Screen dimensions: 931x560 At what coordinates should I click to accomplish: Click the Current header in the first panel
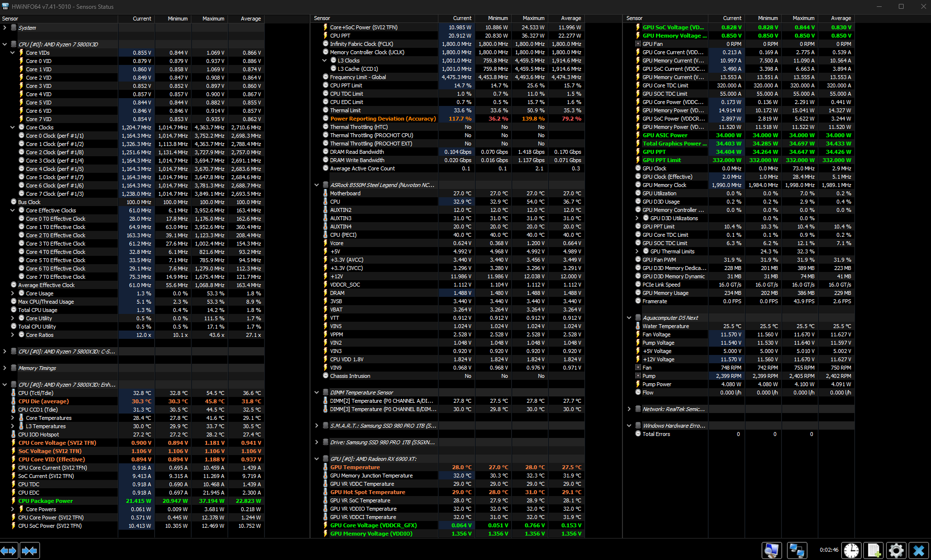[137, 19]
